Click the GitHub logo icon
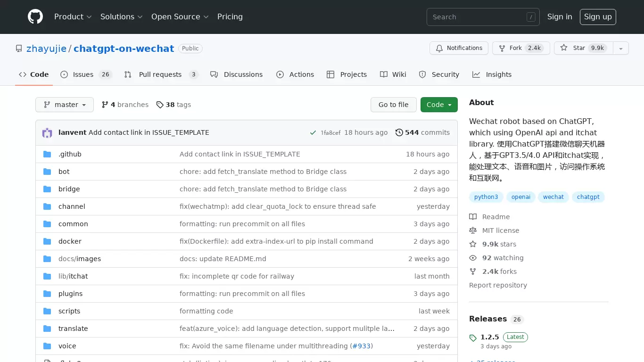The width and height of the screenshot is (644, 362). point(35,16)
